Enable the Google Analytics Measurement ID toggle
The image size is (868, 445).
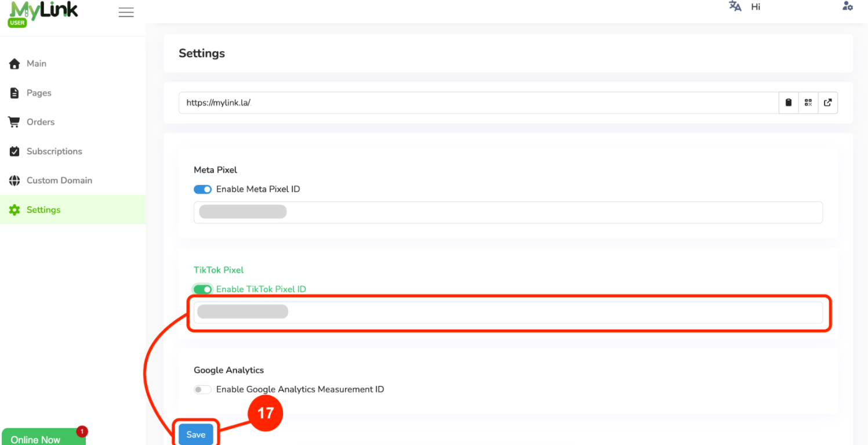(202, 389)
